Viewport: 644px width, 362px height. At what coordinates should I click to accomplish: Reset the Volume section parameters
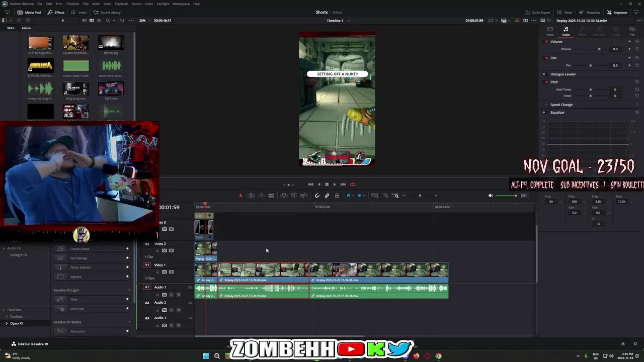637,42
